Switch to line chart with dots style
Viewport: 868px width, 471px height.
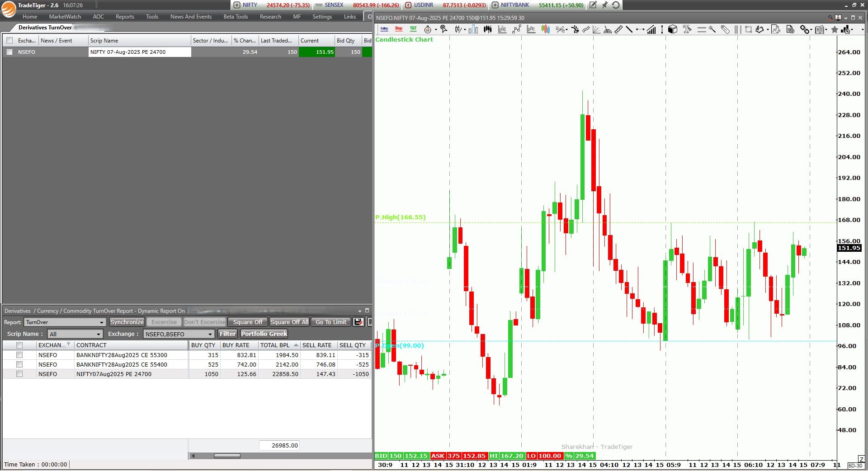point(517,29)
